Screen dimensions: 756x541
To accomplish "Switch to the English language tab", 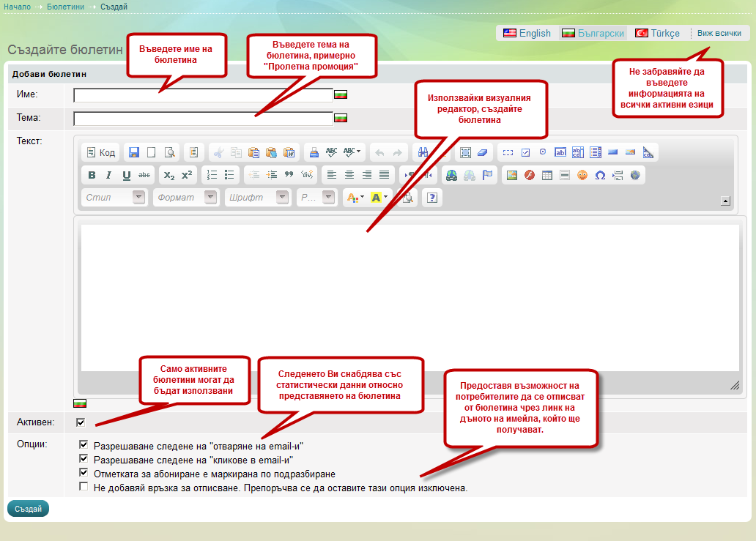I will coord(527,33).
